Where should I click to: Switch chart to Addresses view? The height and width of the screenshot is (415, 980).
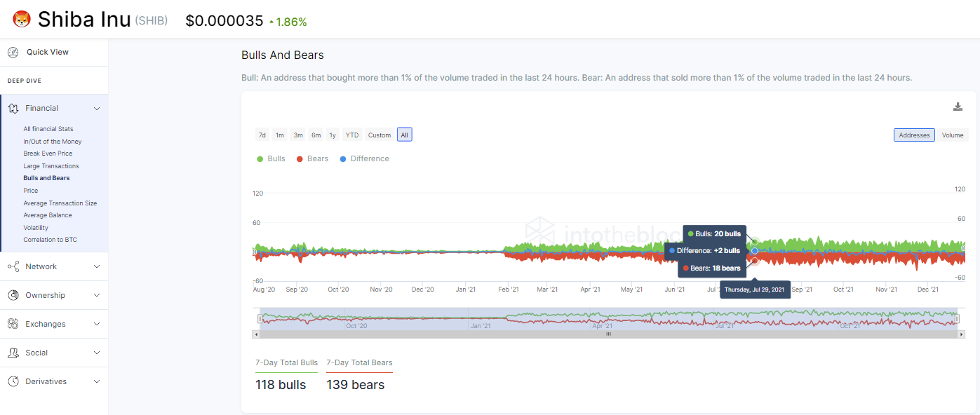(914, 135)
